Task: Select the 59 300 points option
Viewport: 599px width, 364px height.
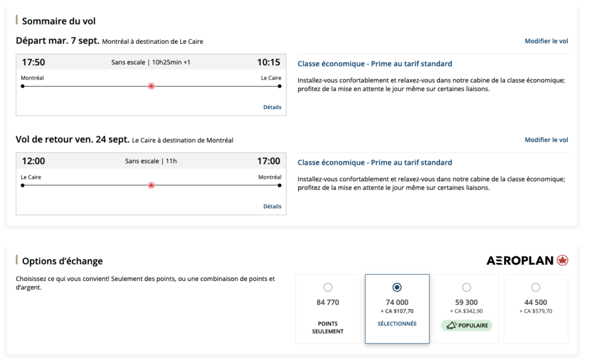Action: point(466,287)
